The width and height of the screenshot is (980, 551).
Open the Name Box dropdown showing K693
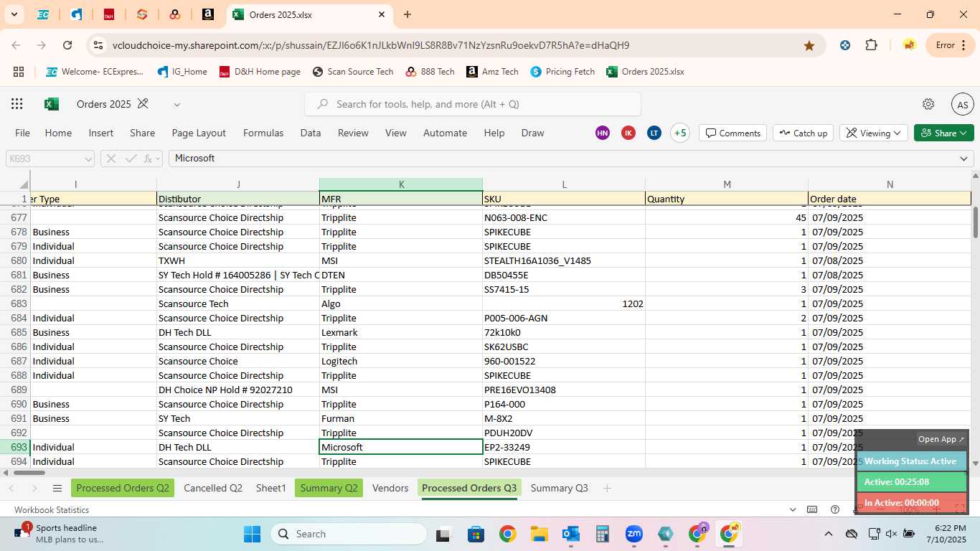[x=88, y=159]
